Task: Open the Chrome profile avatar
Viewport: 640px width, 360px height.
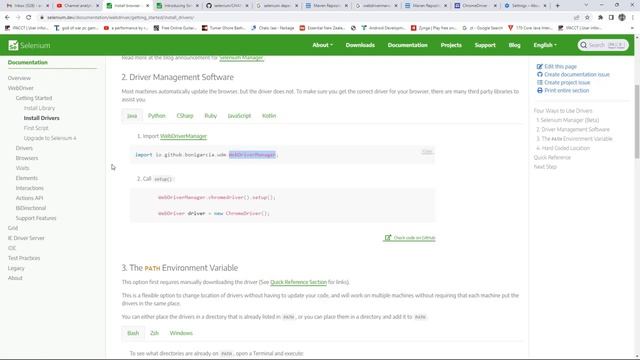Action: click(x=622, y=18)
